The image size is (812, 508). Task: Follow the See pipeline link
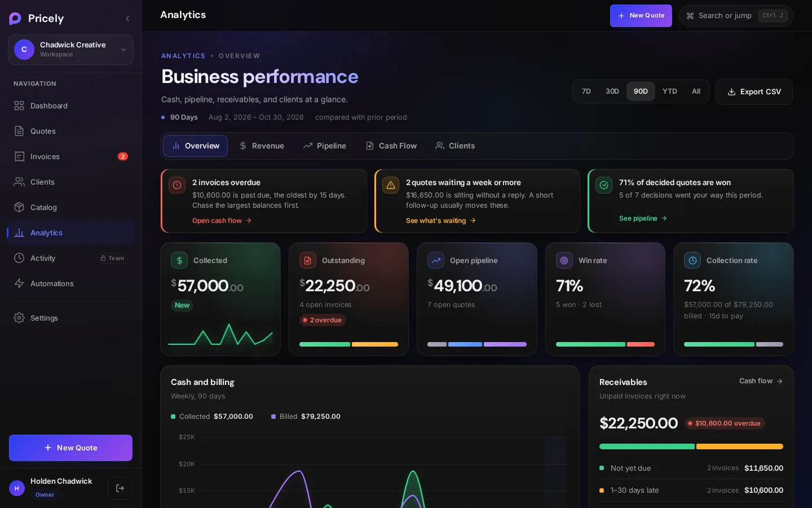pos(643,218)
